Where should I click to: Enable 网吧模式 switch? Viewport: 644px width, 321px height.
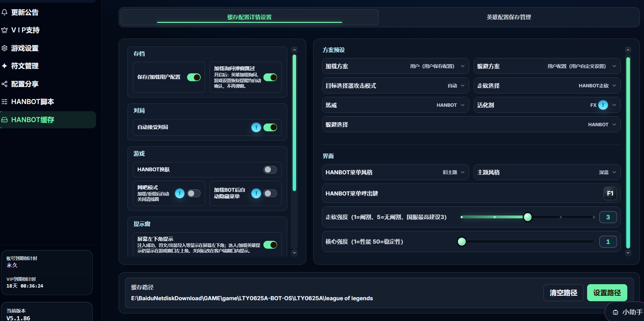point(194,193)
